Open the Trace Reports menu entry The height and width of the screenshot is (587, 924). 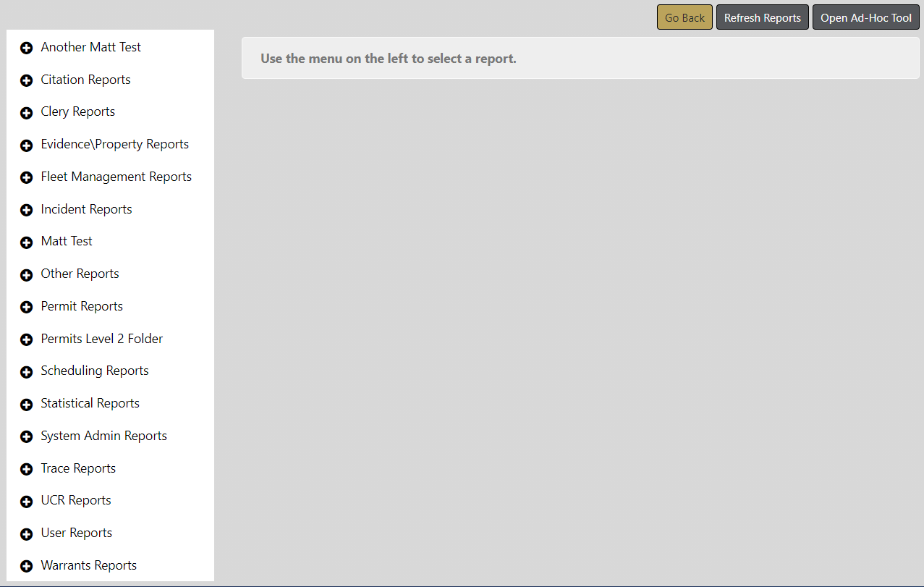point(78,468)
